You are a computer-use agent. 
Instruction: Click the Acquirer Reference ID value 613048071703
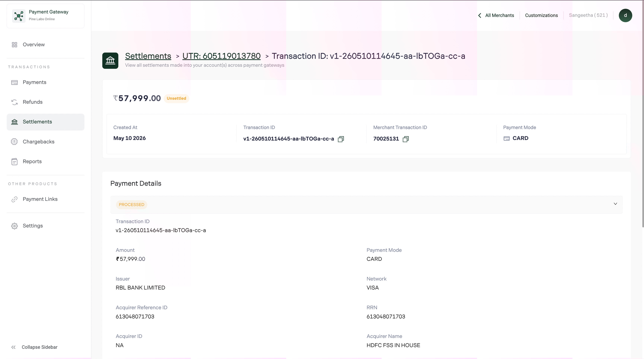pos(135,317)
